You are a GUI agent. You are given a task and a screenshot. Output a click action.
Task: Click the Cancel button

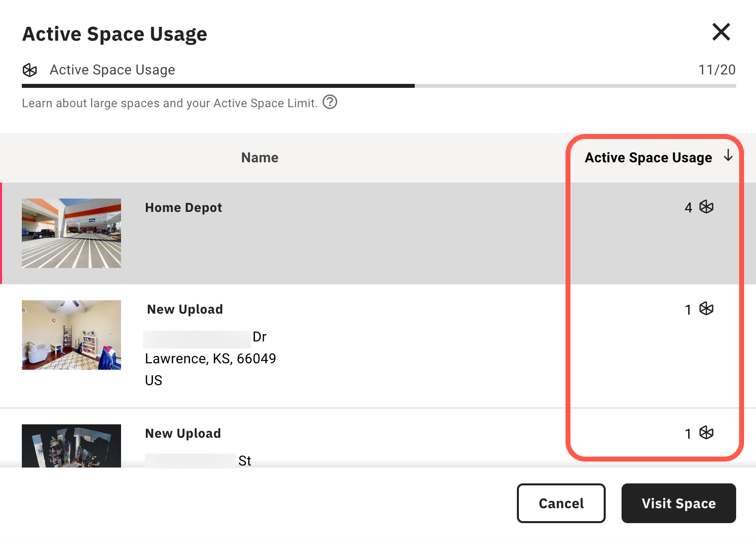click(x=561, y=503)
